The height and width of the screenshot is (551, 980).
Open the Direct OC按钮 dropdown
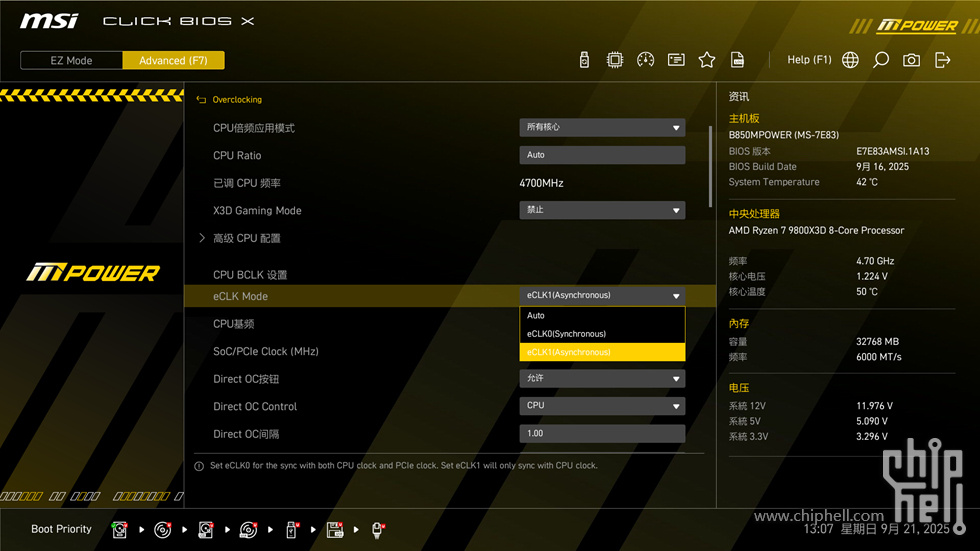click(602, 379)
